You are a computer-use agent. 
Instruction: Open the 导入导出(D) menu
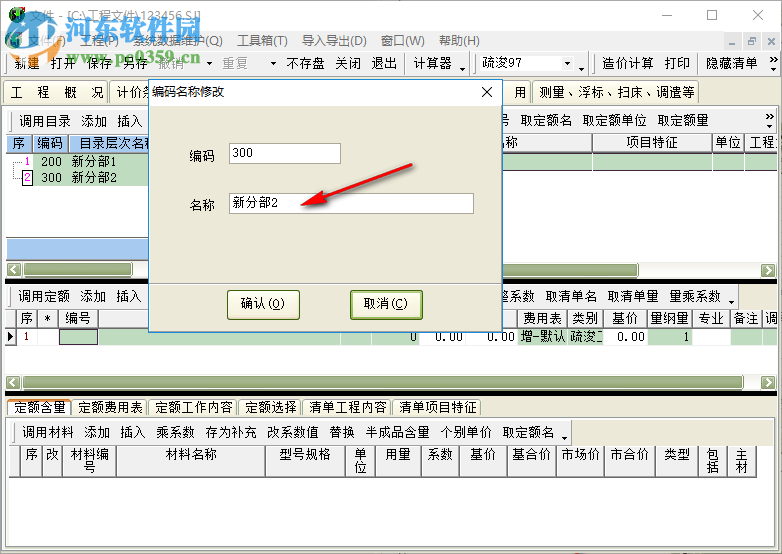coord(334,41)
